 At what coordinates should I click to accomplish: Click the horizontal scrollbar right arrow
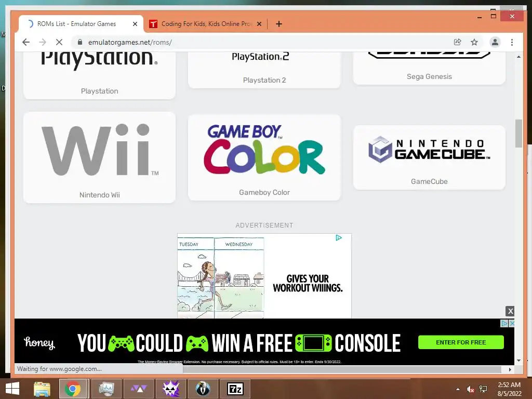pos(510,369)
